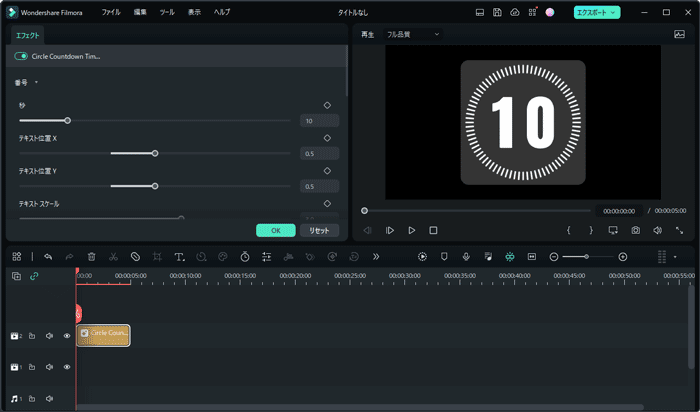The height and width of the screenshot is (412, 700).
Task: Select the text tool in timeline toolbar
Action: click(x=179, y=257)
